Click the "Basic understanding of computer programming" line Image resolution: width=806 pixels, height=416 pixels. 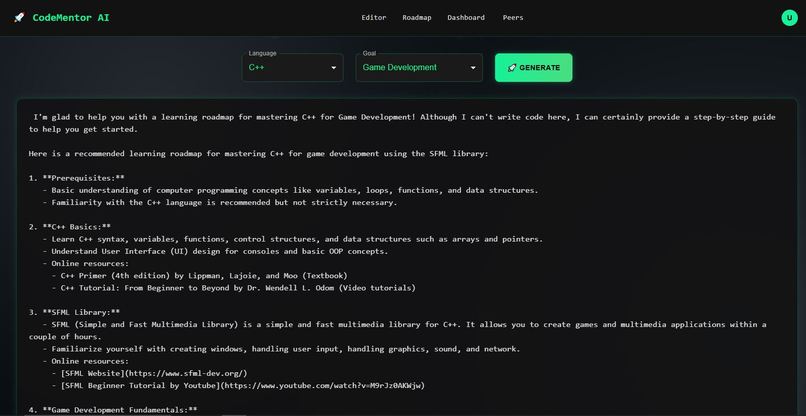(290, 190)
